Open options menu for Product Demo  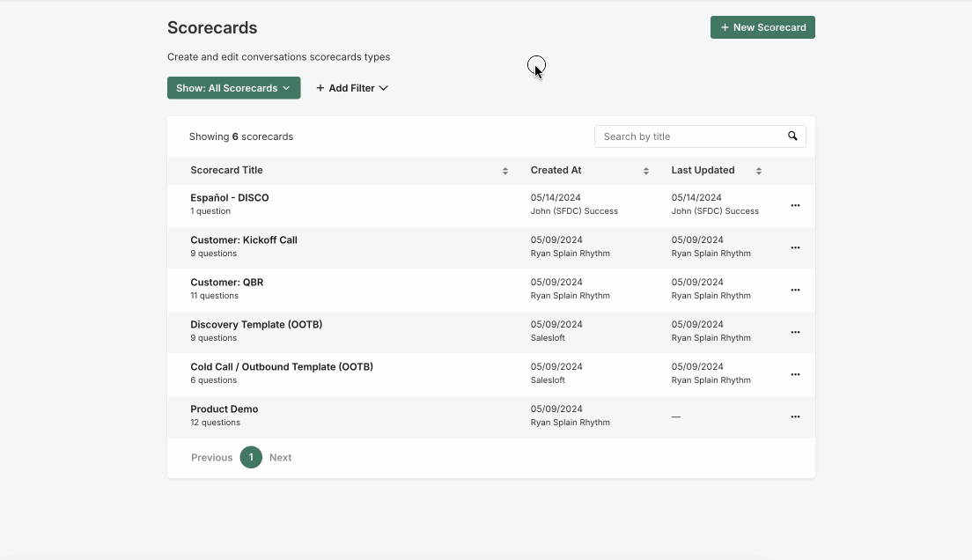(795, 416)
